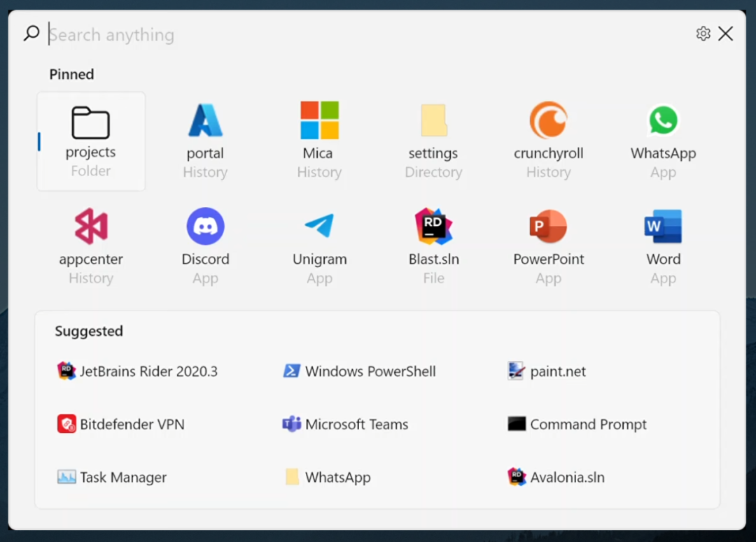This screenshot has width=756, height=542.
Task: Open the pinned settings directory
Action: tap(433, 141)
